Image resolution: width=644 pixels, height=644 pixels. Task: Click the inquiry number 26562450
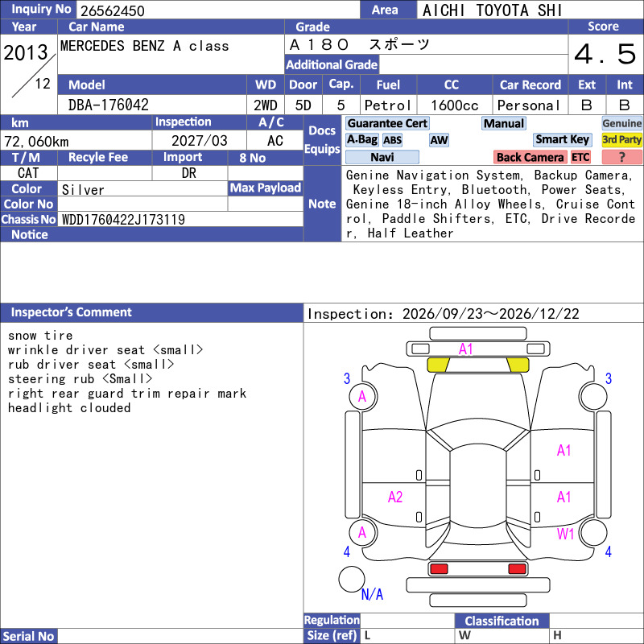(x=112, y=10)
